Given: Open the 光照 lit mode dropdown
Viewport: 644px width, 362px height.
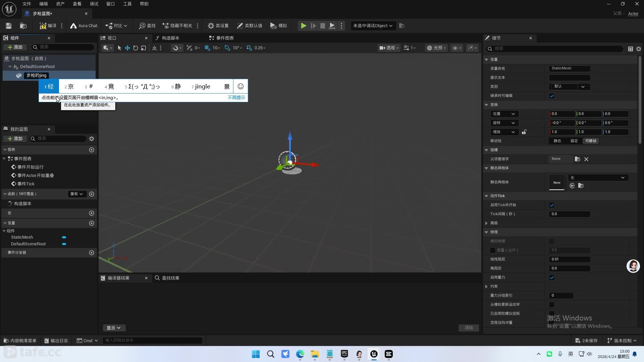Looking at the screenshot, I should click(x=436, y=48).
